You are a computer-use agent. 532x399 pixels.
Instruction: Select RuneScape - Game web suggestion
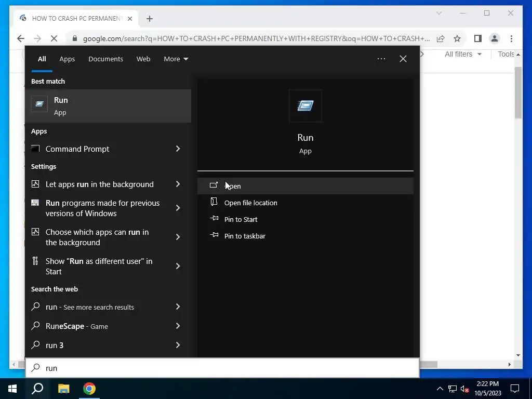(x=77, y=326)
